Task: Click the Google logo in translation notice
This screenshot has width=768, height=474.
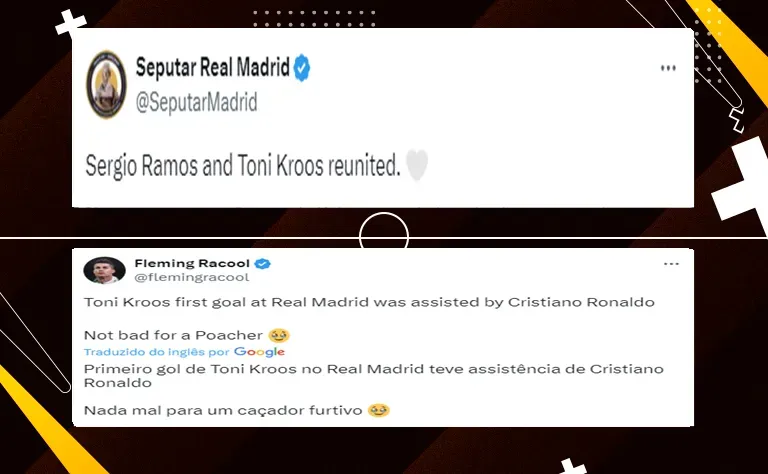Action: coord(259,352)
